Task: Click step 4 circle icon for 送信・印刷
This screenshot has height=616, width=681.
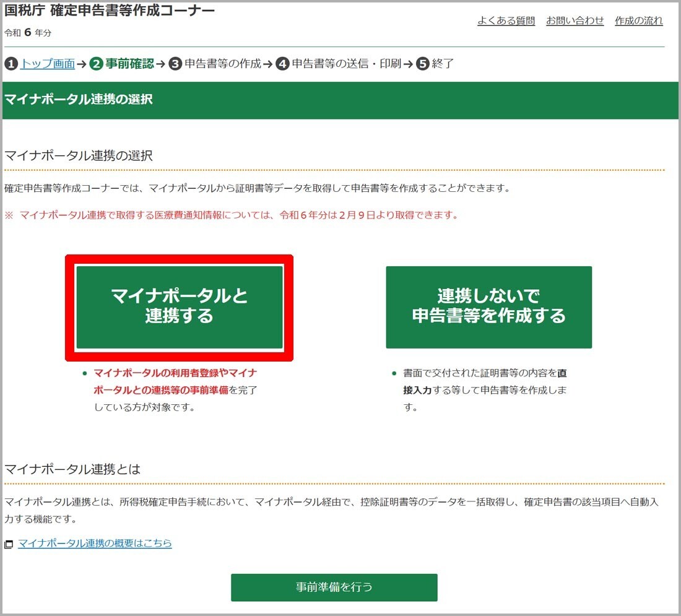Action: tap(282, 64)
